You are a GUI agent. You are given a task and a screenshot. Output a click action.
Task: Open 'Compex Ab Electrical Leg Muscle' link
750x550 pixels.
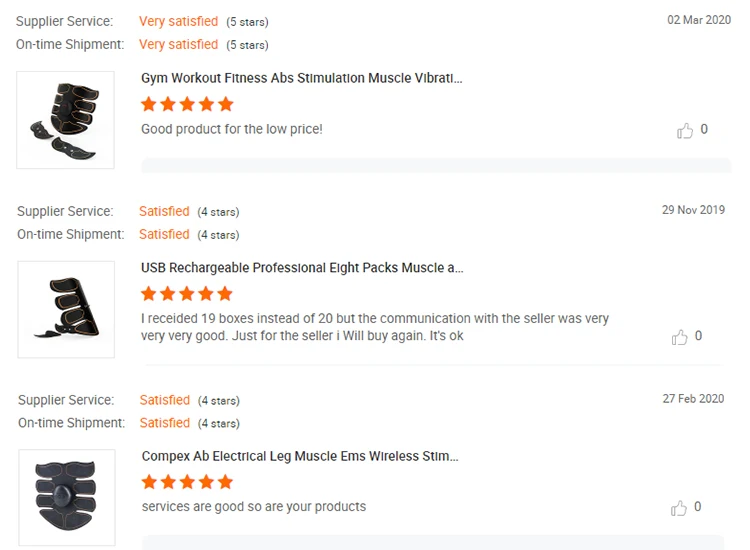click(x=300, y=457)
